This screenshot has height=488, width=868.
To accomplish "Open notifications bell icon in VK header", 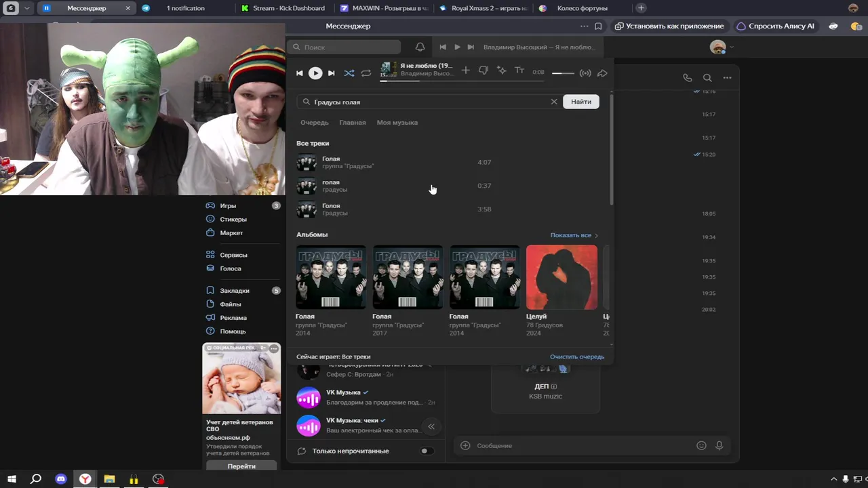I will tap(420, 47).
